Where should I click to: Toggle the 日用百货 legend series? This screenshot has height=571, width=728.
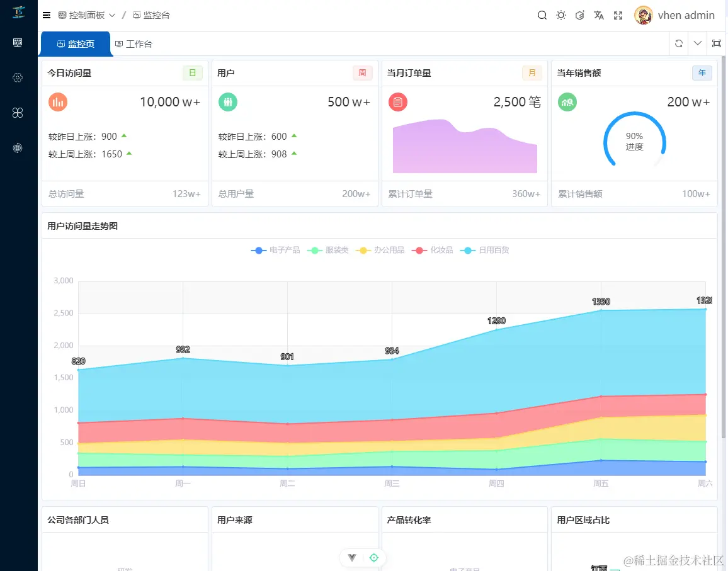[484, 250]
